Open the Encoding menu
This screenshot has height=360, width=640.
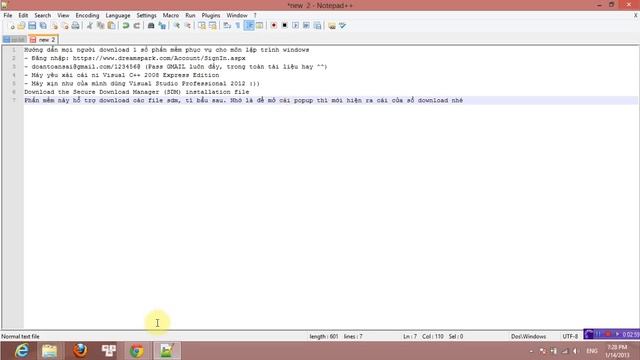[x=87, y=16]
